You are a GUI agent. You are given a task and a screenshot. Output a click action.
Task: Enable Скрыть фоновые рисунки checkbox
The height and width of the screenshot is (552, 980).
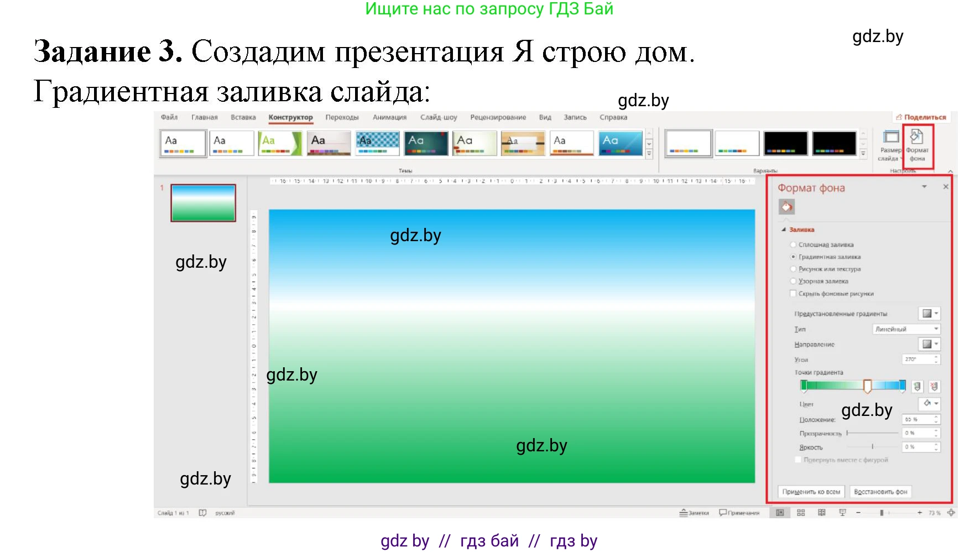[793, 293]
